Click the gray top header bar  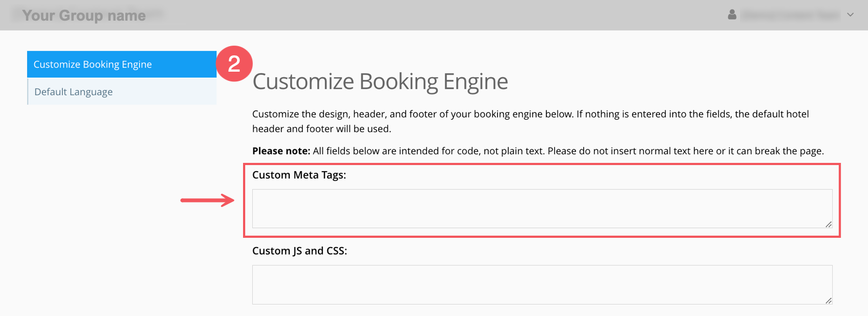point(434,15)
